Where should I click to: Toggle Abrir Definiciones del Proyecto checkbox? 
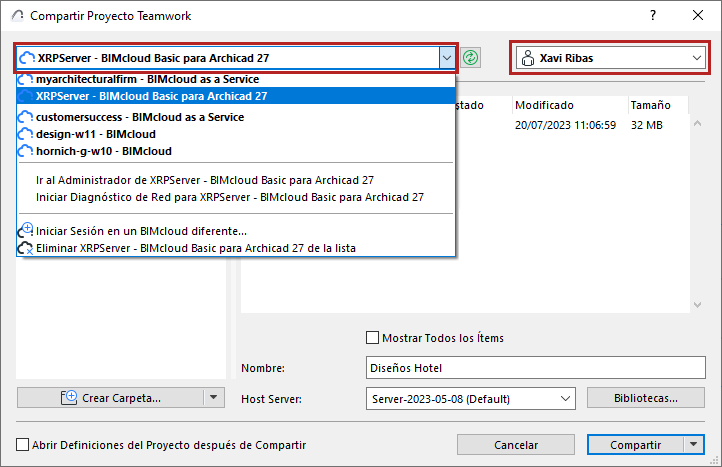click(23, 445)
